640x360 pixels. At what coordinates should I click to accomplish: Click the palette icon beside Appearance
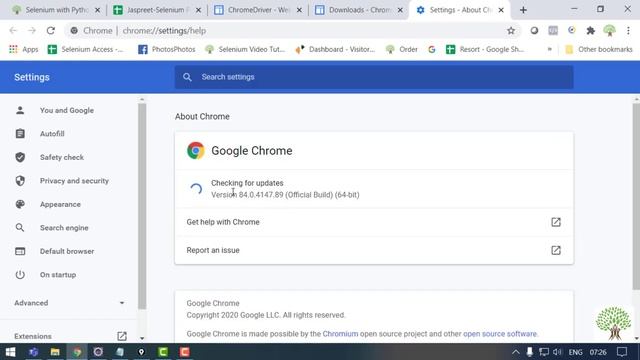[20, 204]
